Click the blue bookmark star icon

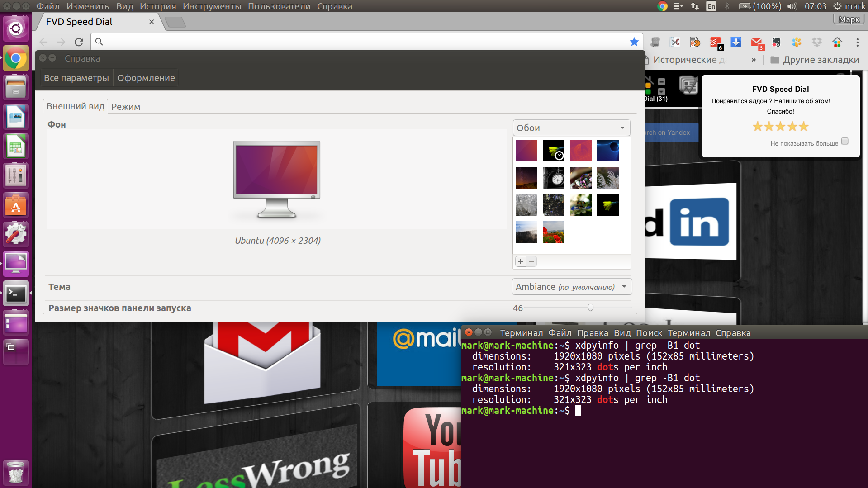click(x=634, y=42)
